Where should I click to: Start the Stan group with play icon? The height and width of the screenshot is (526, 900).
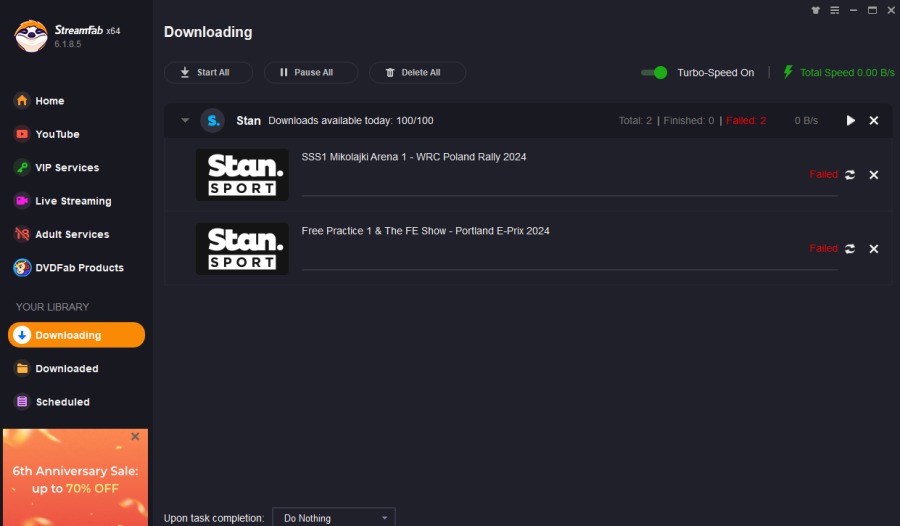point(851,120)
